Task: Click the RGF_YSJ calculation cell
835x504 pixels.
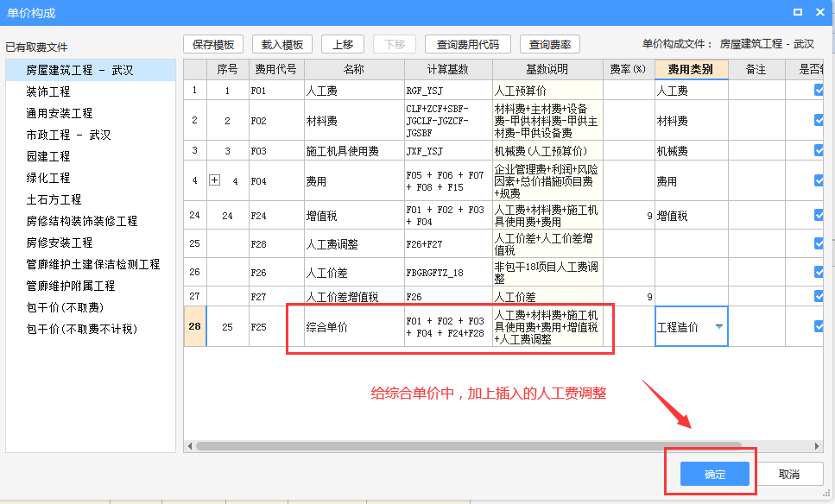Action: pyautogui.click(x=448, y=91)
